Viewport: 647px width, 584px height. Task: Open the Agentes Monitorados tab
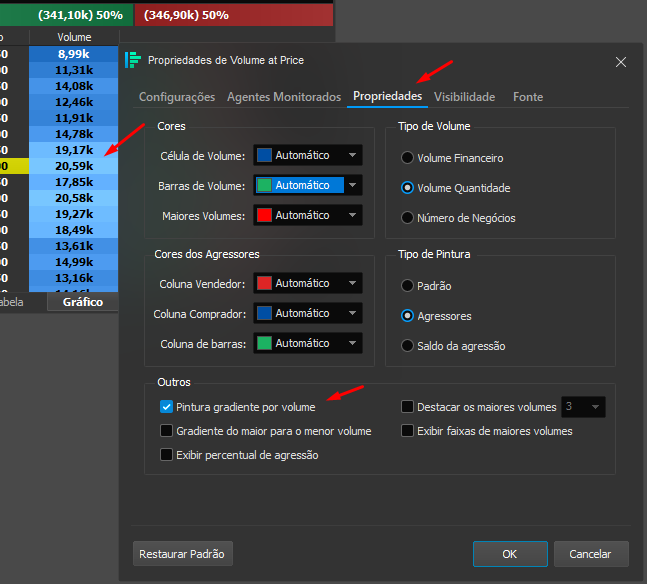[x=284, y=97]
